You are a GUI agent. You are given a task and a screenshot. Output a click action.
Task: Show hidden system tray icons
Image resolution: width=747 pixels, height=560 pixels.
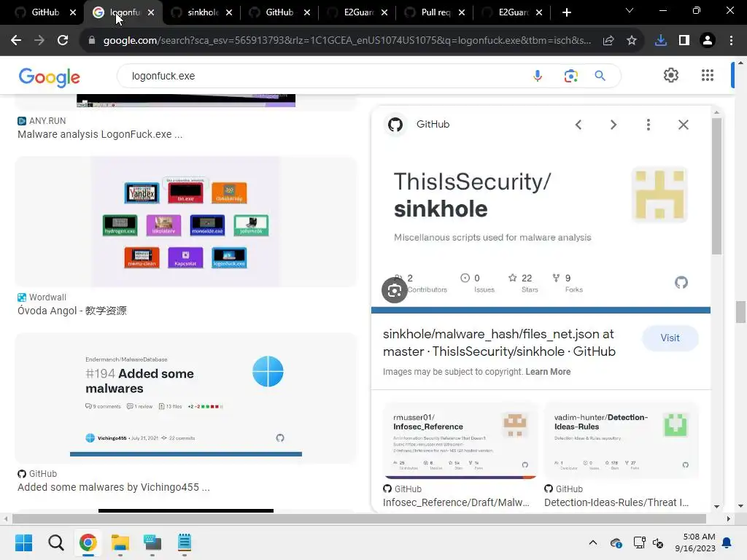point(592,542)
